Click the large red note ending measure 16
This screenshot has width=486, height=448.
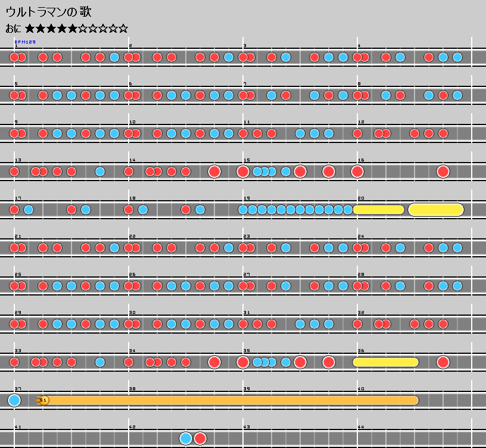[x=443, y=172]
